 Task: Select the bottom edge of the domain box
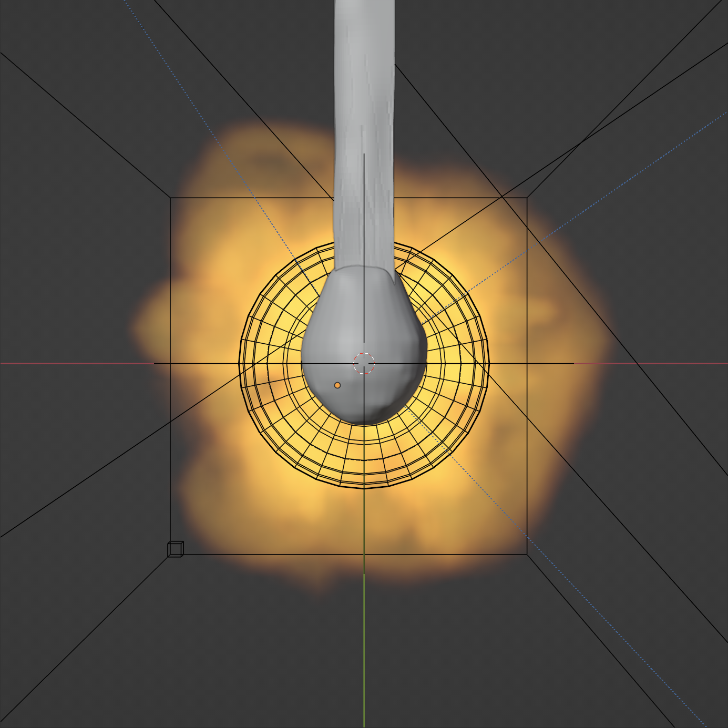263,554
